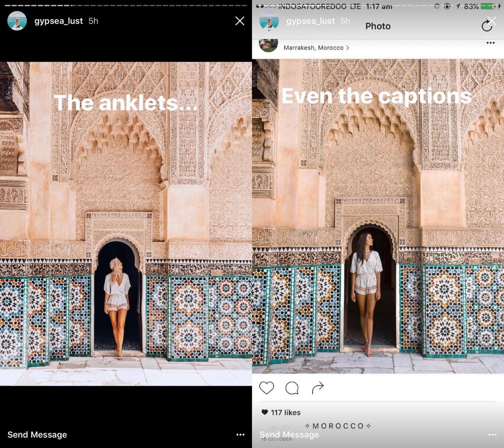Image resolution: width=504 pixels, height=448 pixels.
Task: Tap the refresh icon in Photo header
Action: (x=487, y=26)
